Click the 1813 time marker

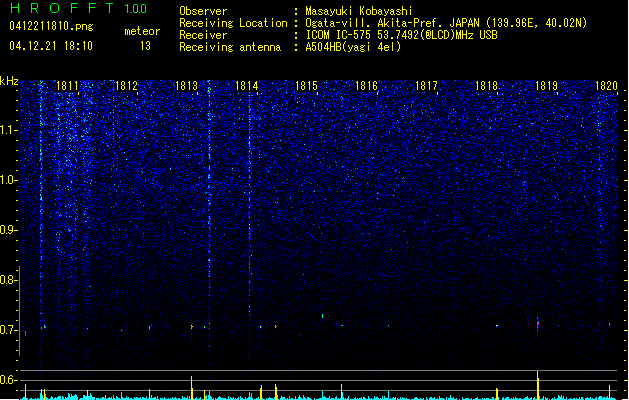point(187,86)
